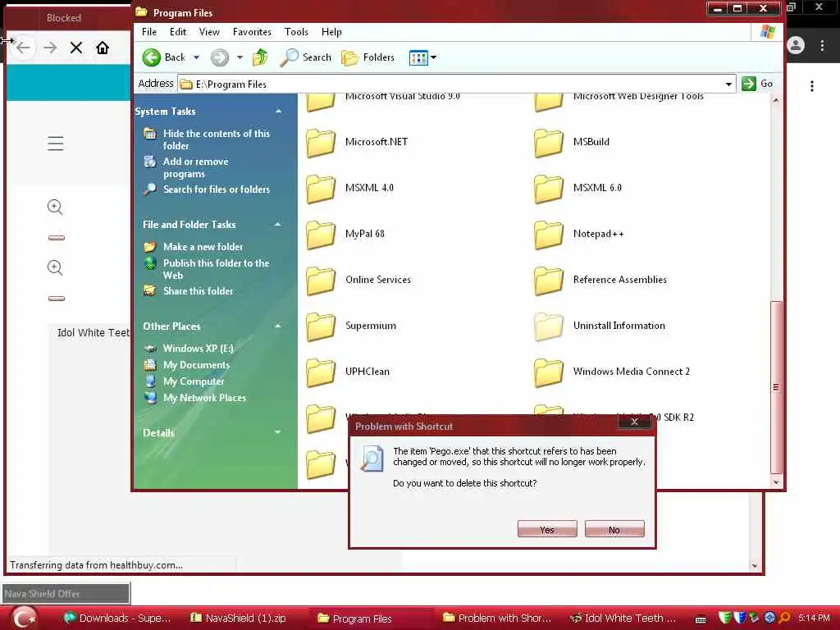
Task: Select the Reference Assemblies folder icon
Action: pyautogui.click(x=549, y=281)
